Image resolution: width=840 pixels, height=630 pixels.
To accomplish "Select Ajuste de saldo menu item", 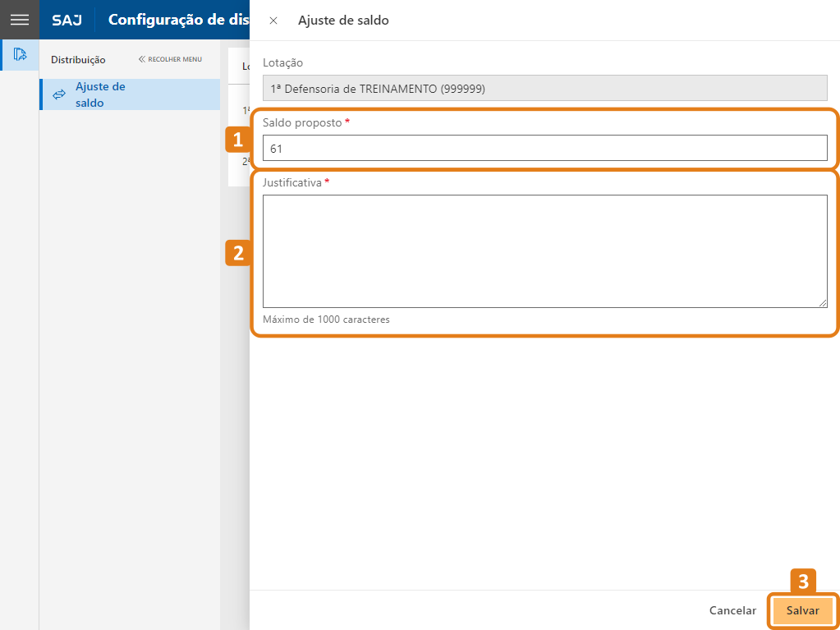I will (x=130, y=94).
